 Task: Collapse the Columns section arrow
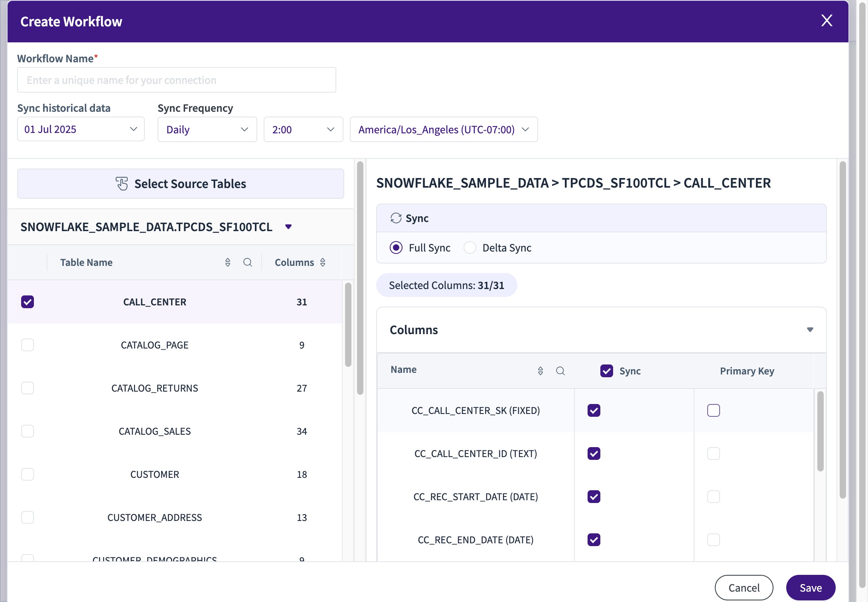click(x=810, y=330)
